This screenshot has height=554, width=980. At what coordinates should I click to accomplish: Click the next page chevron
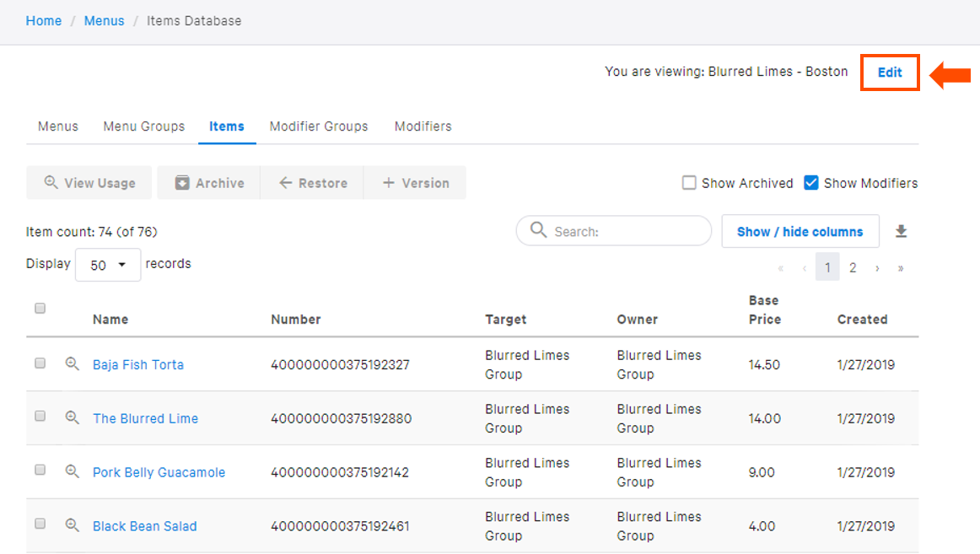[876, 266]
